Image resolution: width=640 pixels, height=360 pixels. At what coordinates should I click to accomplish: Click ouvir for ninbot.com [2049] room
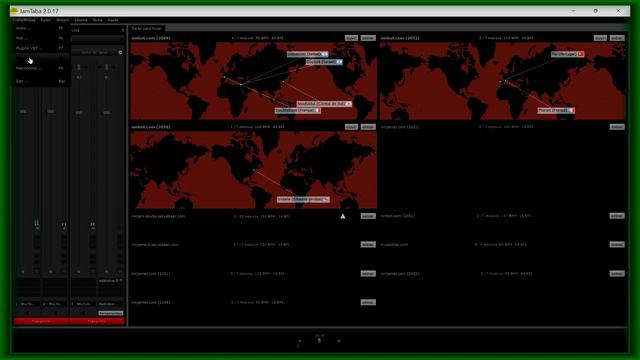pyautogui.click(x=351, y=38)
